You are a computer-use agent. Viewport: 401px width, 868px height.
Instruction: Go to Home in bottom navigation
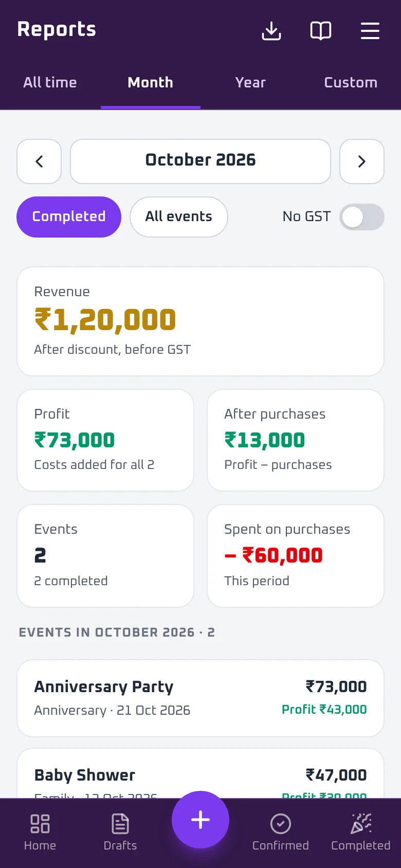pos(40,832)
